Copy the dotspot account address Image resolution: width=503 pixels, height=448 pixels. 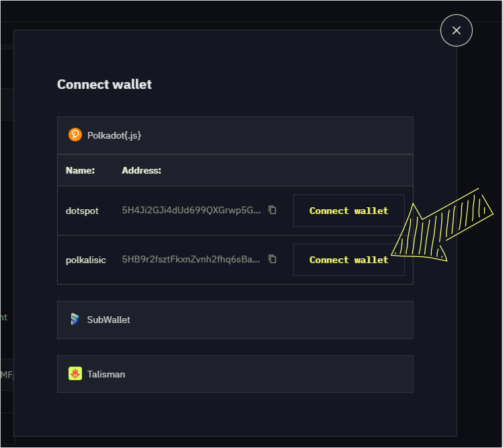(x=272, y=210)
